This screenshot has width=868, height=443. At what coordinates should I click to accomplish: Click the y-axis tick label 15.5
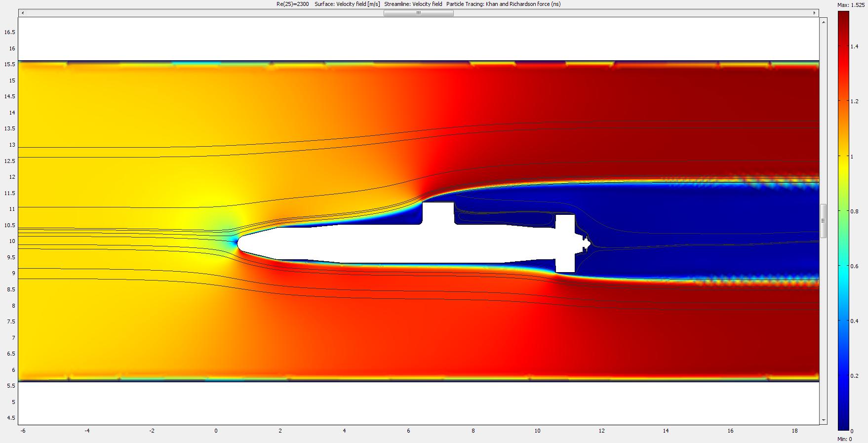point(10,64)
